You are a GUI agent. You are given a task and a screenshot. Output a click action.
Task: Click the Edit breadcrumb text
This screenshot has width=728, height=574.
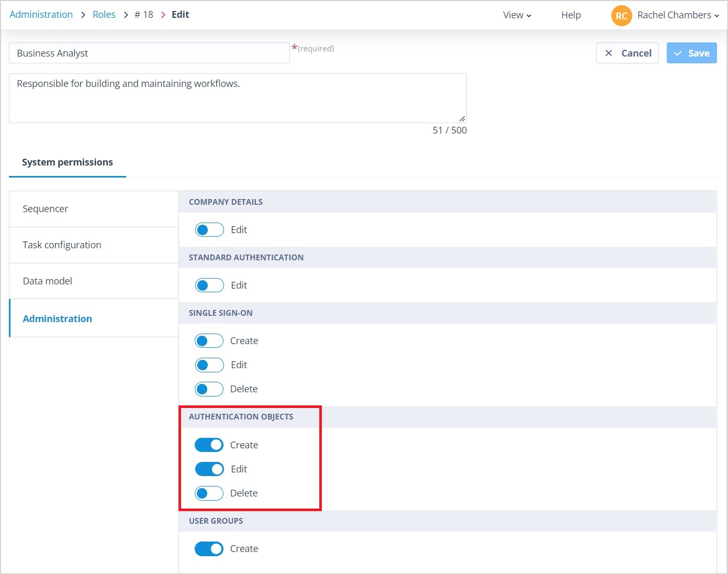click(181, 15)
